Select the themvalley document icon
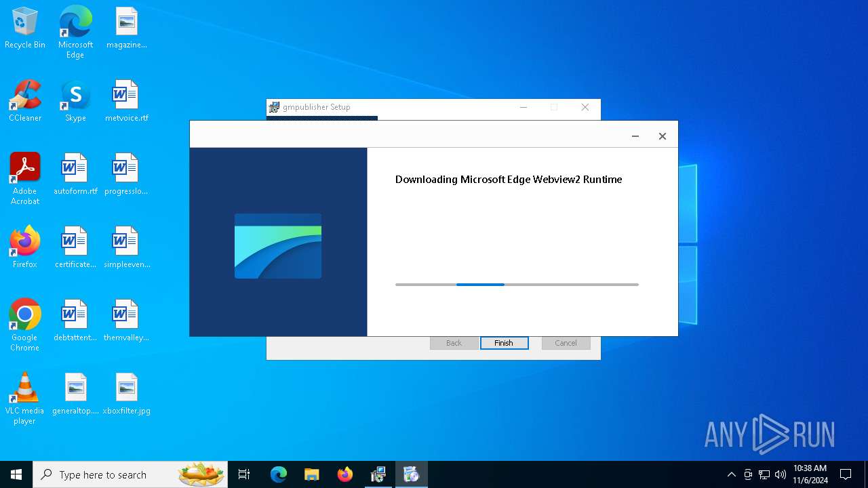The image size is (868, 488). (127, 321)
